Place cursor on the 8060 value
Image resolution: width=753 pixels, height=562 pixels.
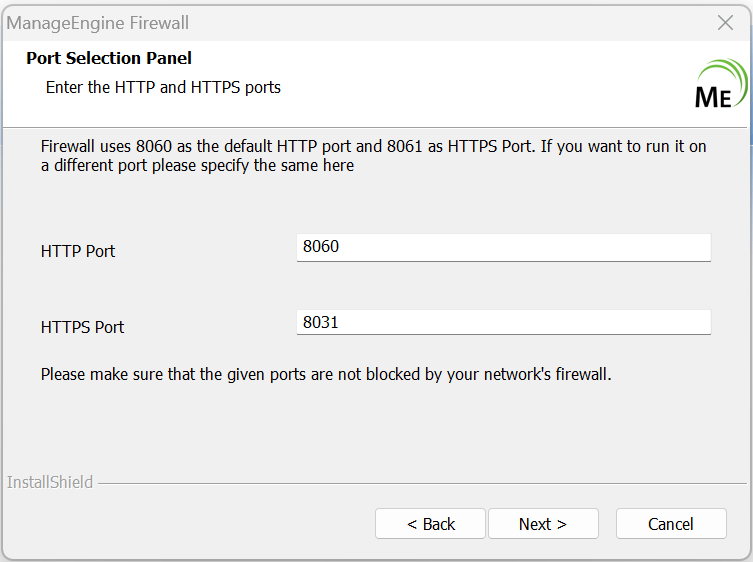[321, 246]
